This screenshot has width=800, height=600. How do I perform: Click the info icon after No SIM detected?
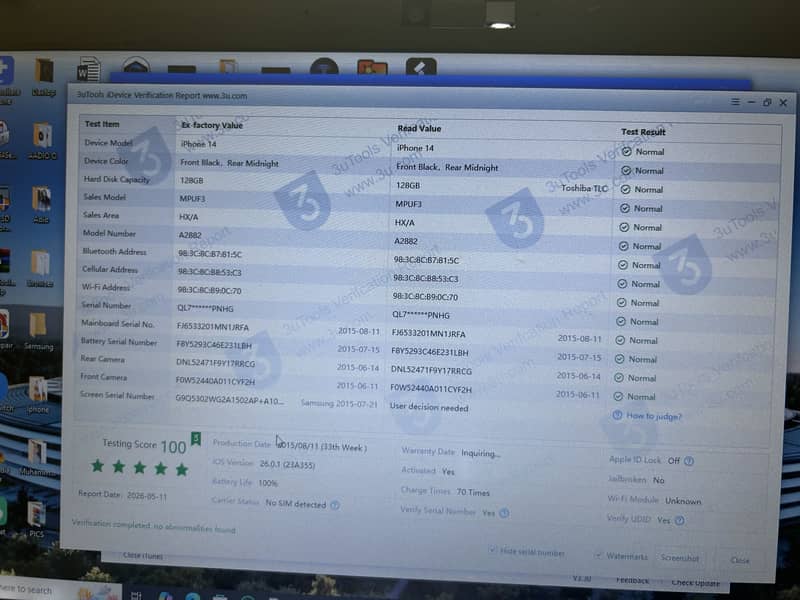(x=335, y=505)
